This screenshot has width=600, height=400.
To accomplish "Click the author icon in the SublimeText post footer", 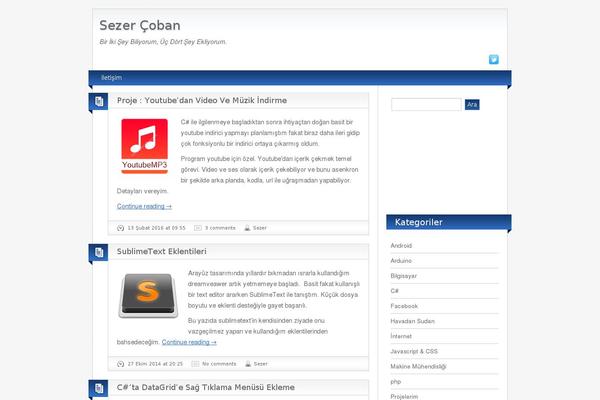I will point(248,364).
